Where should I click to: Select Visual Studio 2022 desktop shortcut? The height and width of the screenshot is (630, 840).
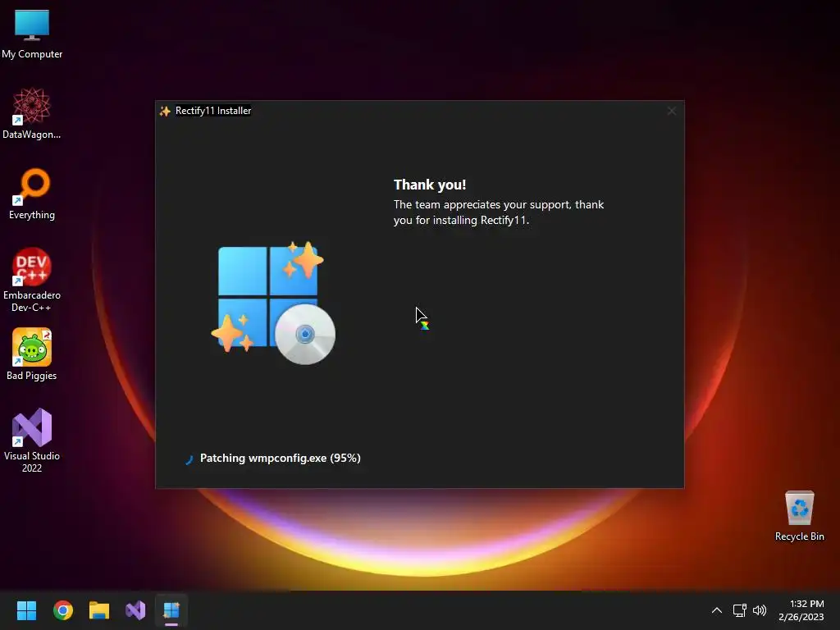point(32,441)
